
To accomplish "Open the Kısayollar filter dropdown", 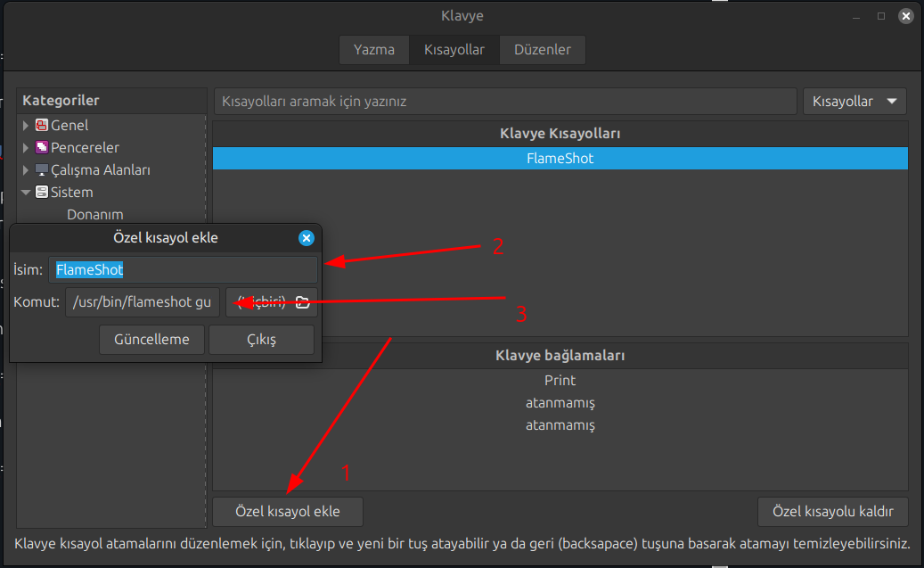I will coord(854,102).
